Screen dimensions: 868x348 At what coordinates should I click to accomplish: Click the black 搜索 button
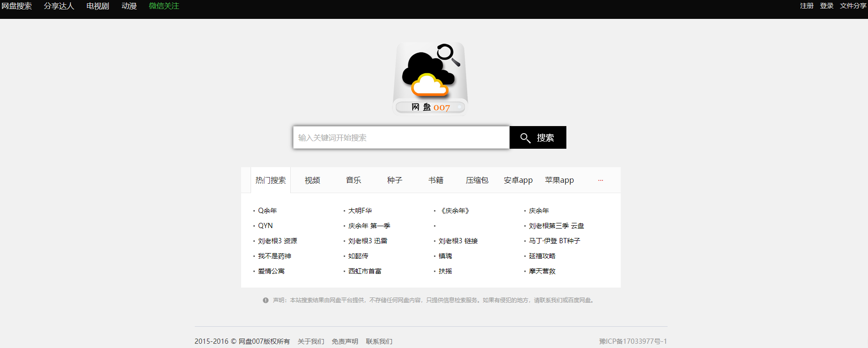[x=538, y=137]
